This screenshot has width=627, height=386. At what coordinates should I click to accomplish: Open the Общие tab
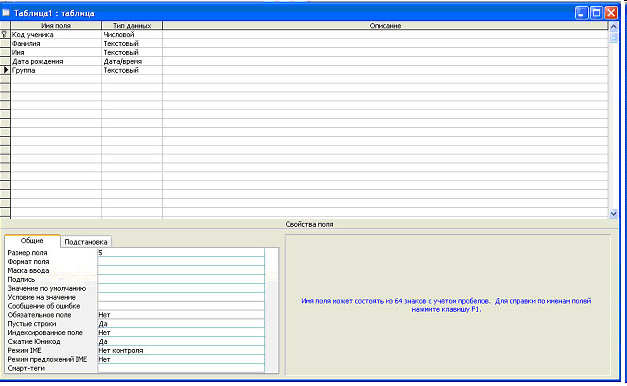[32, 241]
